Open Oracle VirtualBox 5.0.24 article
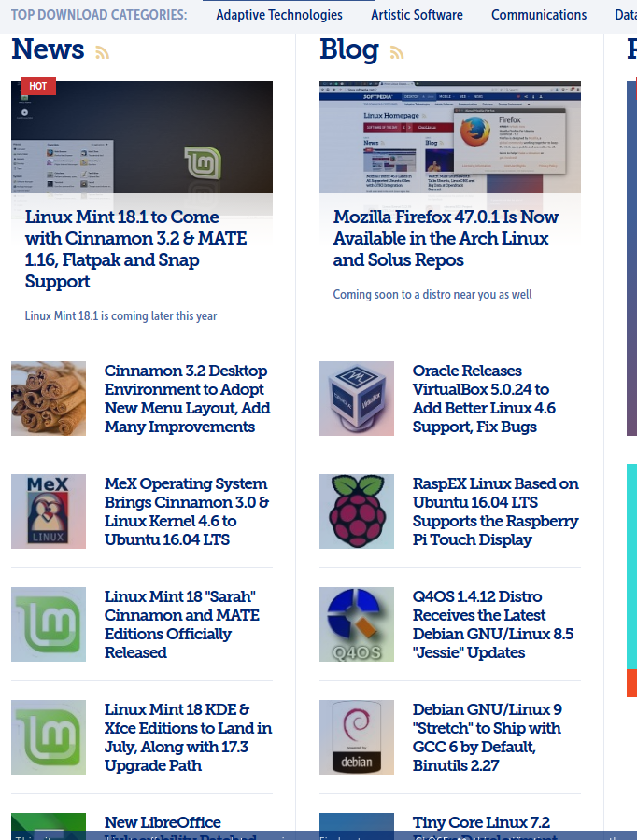Image resolution: width=637 pixels, height=840 pixels. tap(484, 399)
